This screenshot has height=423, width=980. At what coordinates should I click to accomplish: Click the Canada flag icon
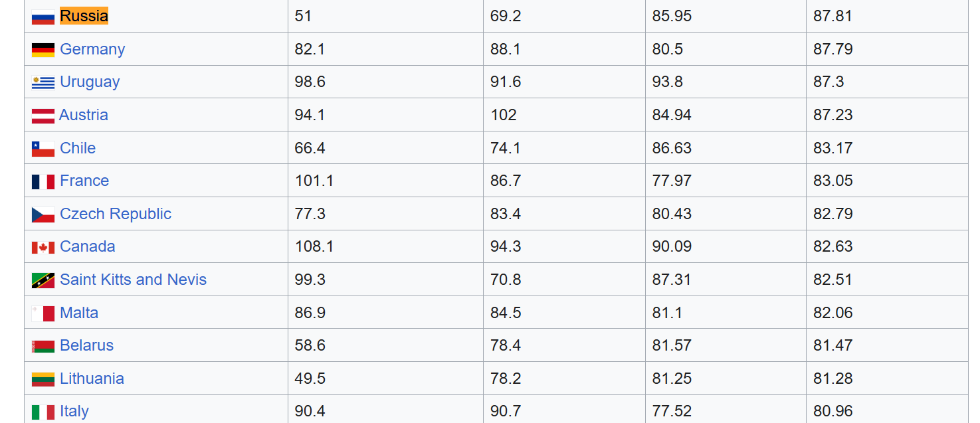43,247
